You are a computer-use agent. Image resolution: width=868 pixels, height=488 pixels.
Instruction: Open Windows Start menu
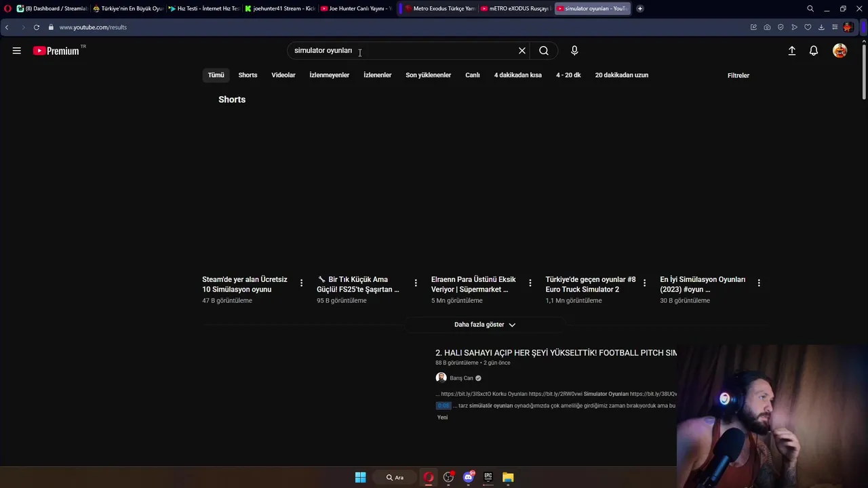361,477
